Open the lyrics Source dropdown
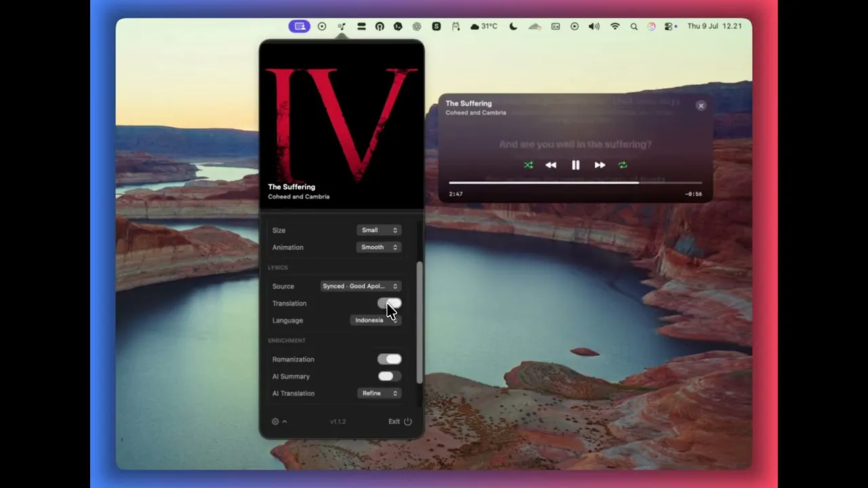The width and height of the screenshot is (868, 488). (x=361, y=286)
